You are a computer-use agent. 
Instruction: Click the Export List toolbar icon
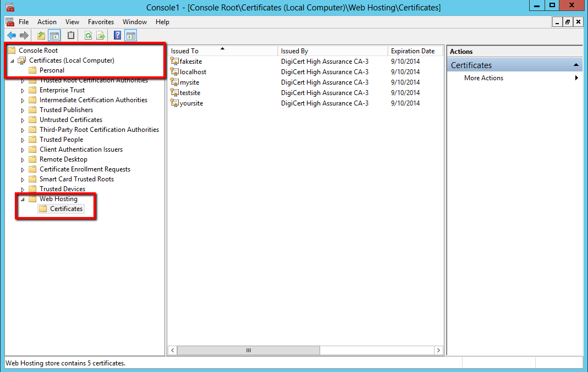(101, 36)
